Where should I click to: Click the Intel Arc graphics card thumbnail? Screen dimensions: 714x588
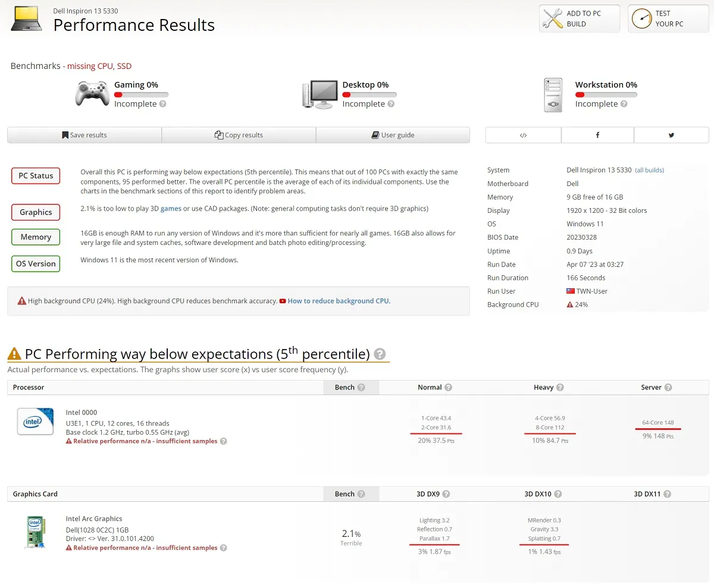pyautogui.click(x=36, y=532)
